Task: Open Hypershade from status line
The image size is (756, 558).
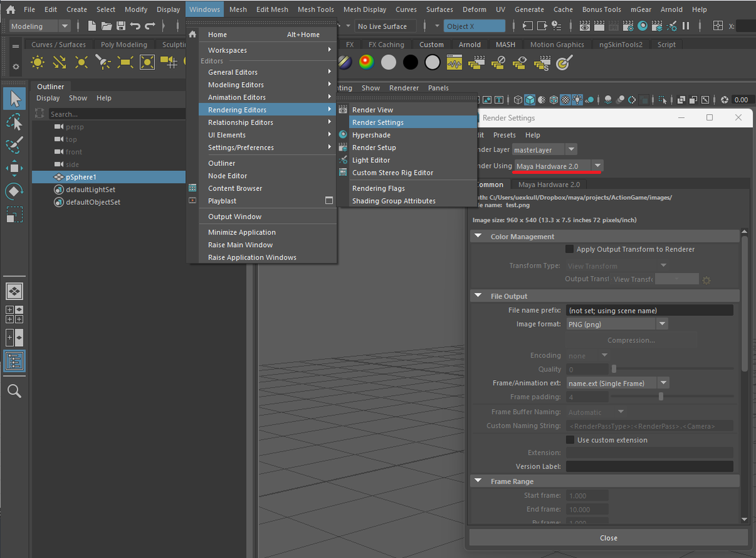Action: point(643,26)
